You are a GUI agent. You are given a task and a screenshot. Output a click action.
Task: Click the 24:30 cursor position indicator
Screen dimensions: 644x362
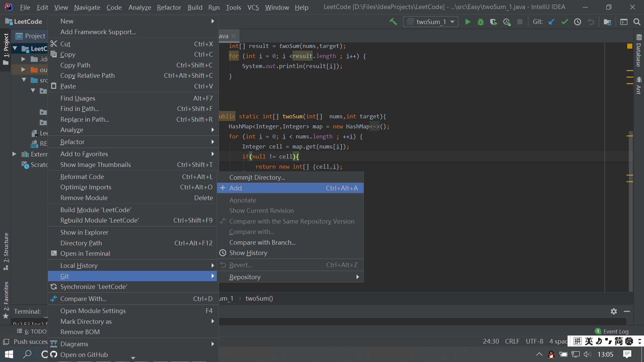point(491,341)
